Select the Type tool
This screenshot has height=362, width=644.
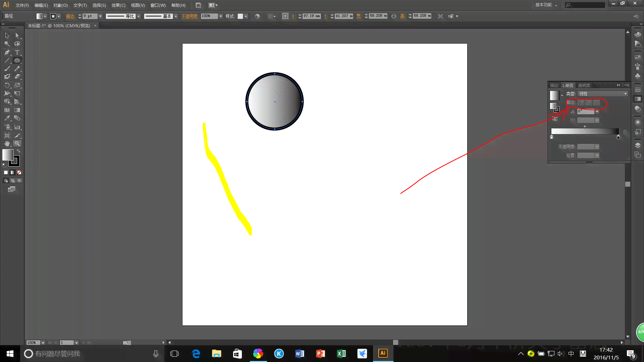coord(17,52)
